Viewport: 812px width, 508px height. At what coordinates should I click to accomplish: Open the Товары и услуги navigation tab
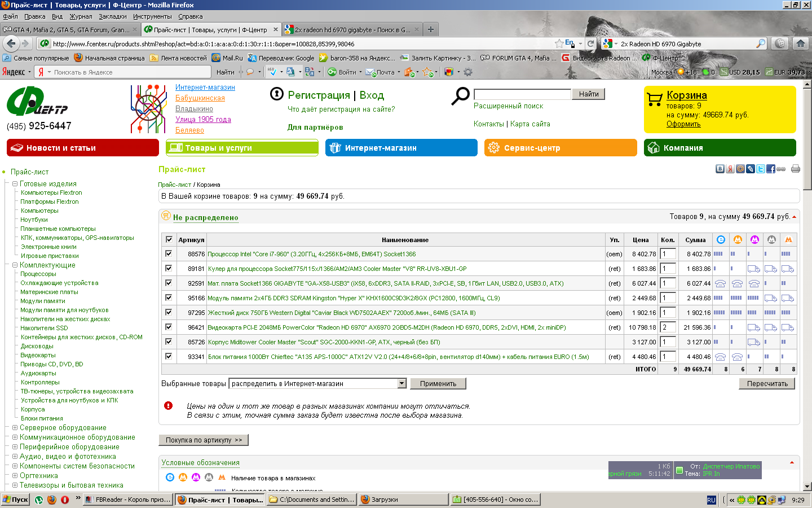coord(242,148)
